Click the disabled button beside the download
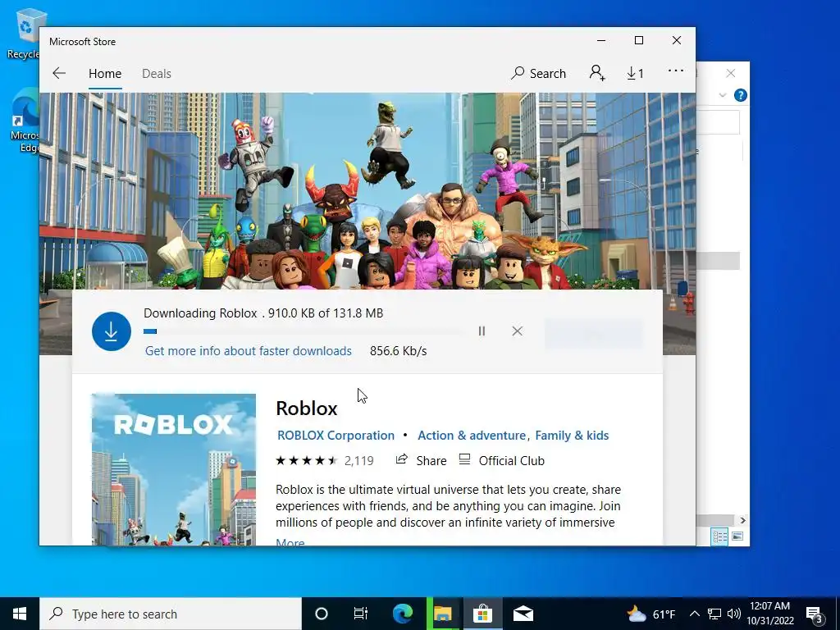Image resolution: width=840 pixels, height=630 pixels. click(594, 334)
